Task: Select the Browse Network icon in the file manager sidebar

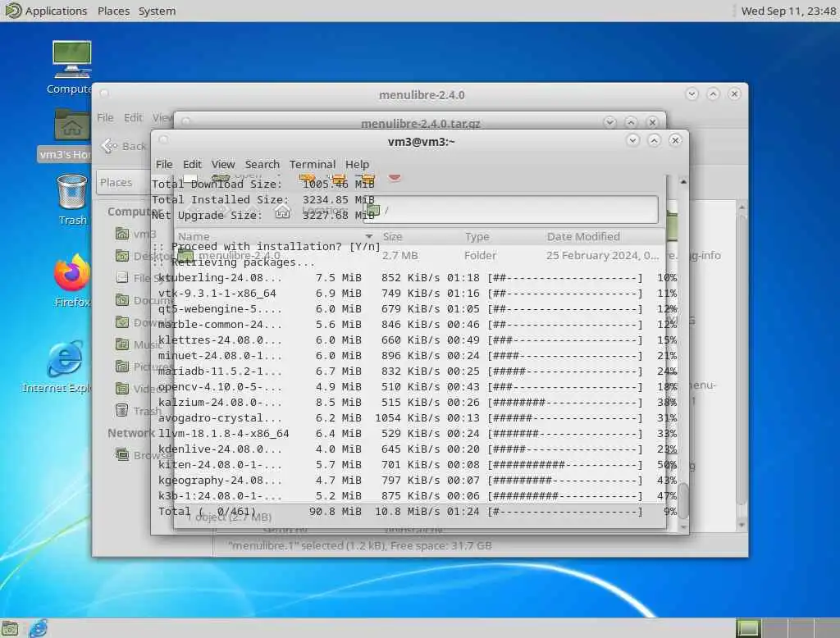Action: click(122, 455)
